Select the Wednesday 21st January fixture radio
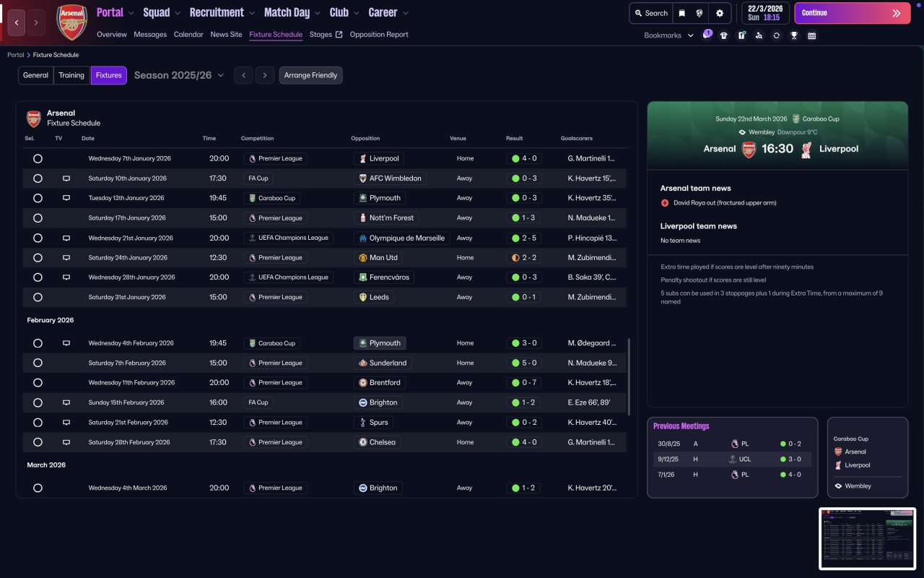924x578 pixels. point(38,238)
